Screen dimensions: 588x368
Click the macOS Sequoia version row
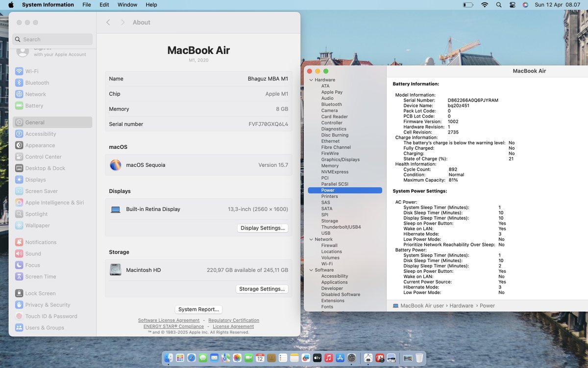coord(198,165)
